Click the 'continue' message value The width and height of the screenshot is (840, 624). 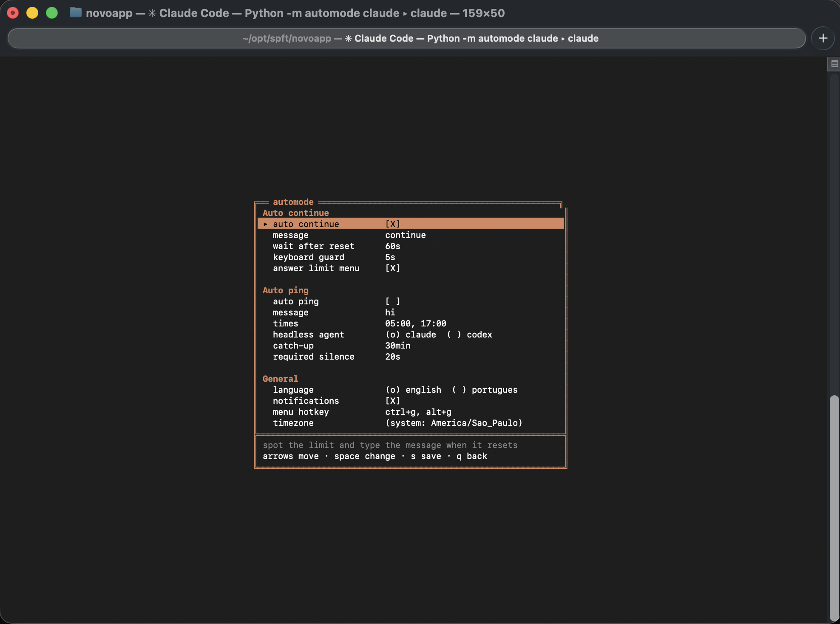tap(406, 235)
